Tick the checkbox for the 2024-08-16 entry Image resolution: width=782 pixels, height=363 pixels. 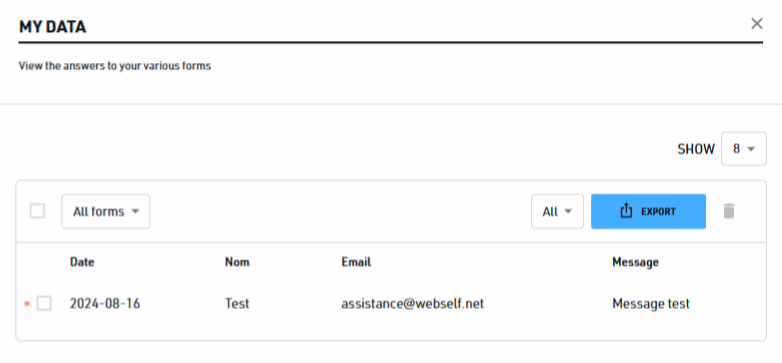coord(44,303)
